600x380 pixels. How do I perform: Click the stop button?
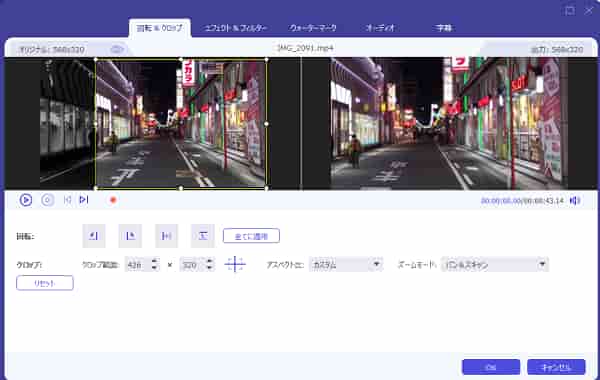pyautogui.click(x=47, y=200)
